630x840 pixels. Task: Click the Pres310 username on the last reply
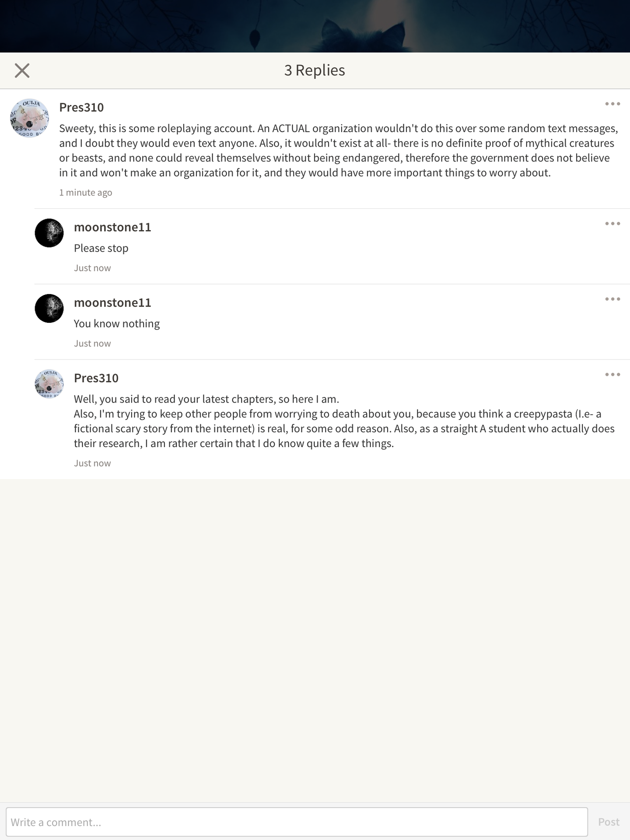(96, 378)
